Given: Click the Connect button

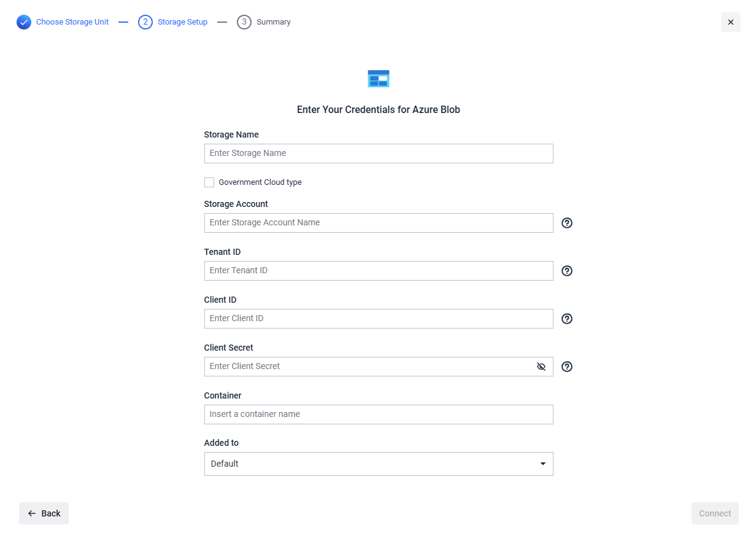Looking at the screenshot, I should pyautogui.click(x=715, y=513).
